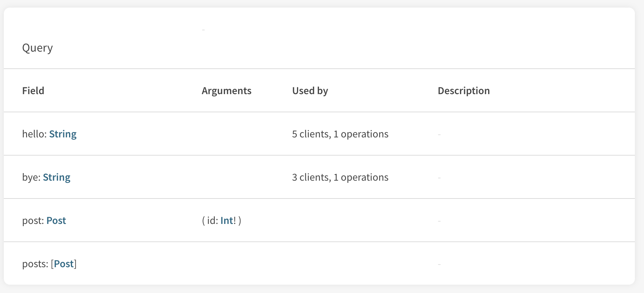This screenshot has height=293, width=644.
Task: Click the Arguments column header
Action: pos(226,90)
